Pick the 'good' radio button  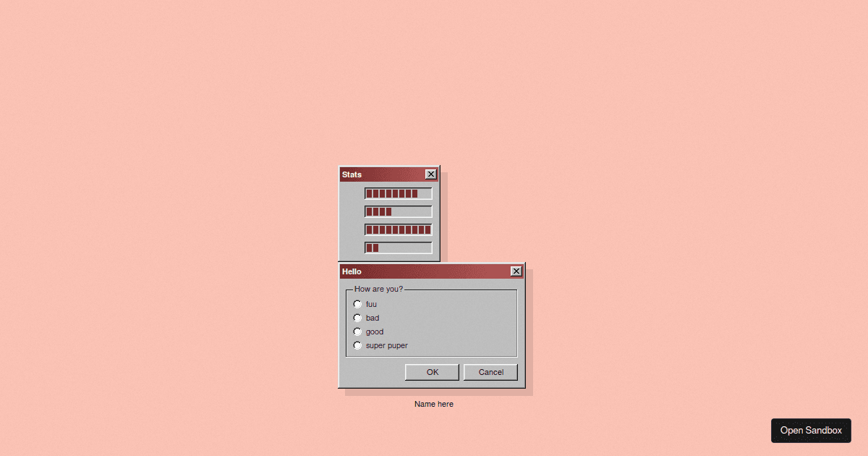pyautogui.click(x=357, y=332)
